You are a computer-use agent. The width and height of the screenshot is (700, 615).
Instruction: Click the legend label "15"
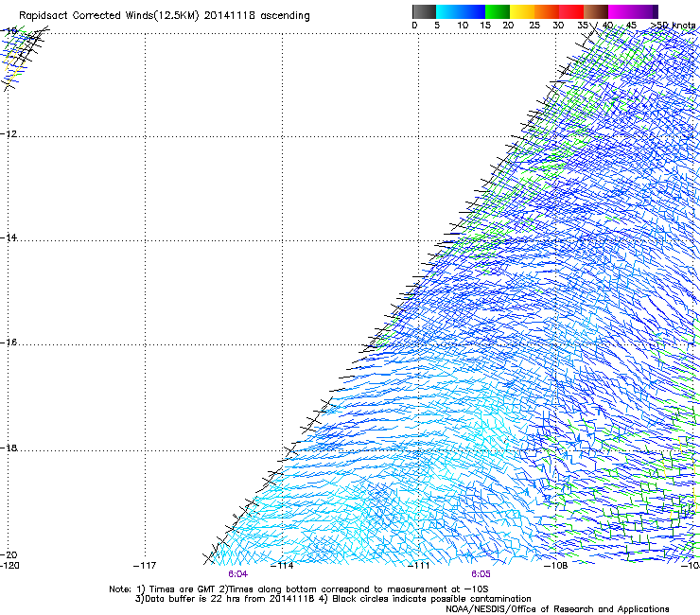(x=485, y=26)
